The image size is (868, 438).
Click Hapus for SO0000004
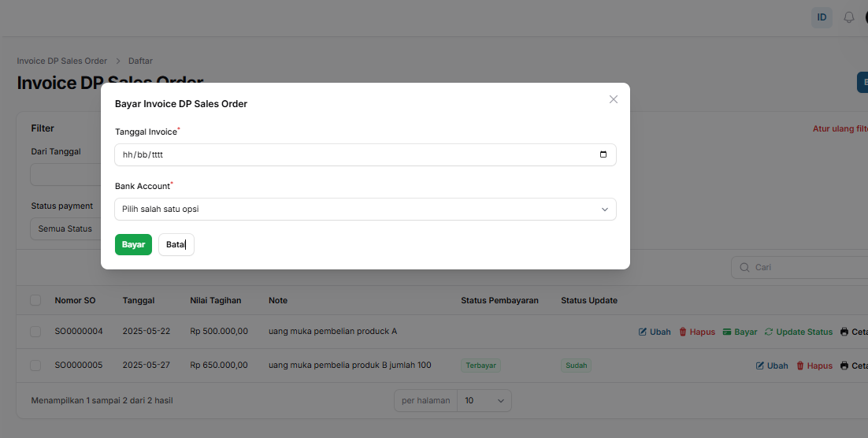698,332
